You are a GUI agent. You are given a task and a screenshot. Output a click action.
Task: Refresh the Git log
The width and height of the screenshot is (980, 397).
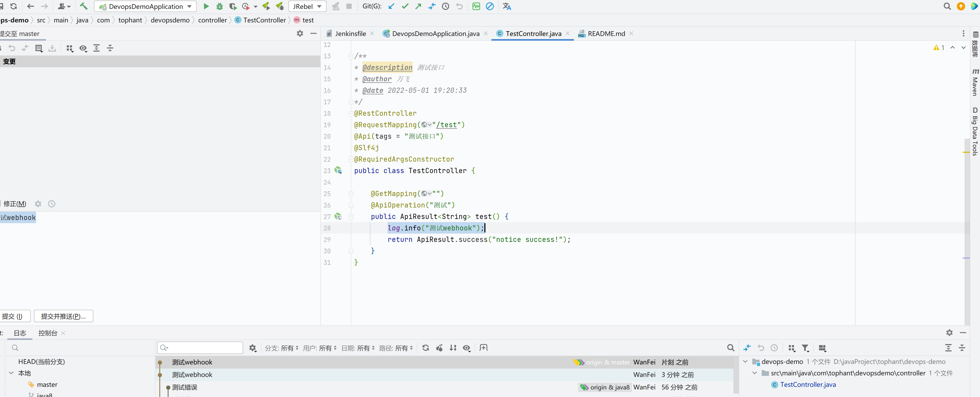tap(426, 348)
